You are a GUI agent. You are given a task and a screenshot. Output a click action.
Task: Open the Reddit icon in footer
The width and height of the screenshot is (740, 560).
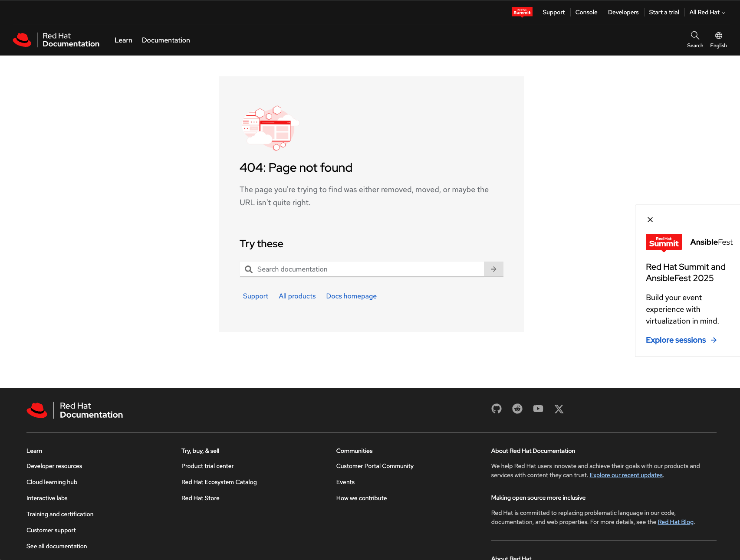click(x=517, y=409)
